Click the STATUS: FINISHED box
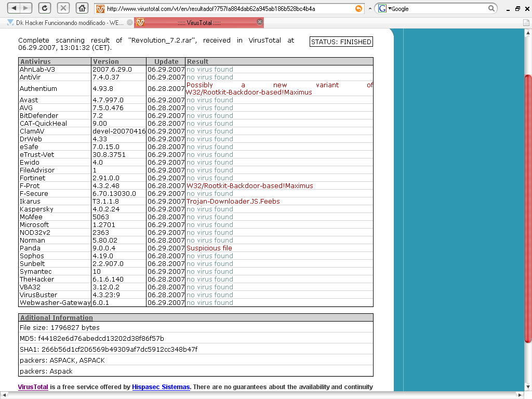This screenshot has width=532, height=399. [x=341, y=42]
